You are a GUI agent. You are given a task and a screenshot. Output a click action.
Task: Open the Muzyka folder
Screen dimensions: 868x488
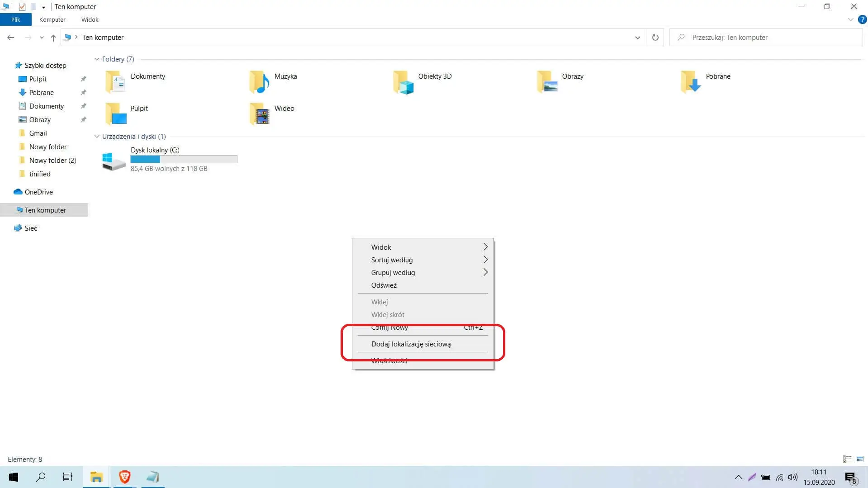click(258, 81)
